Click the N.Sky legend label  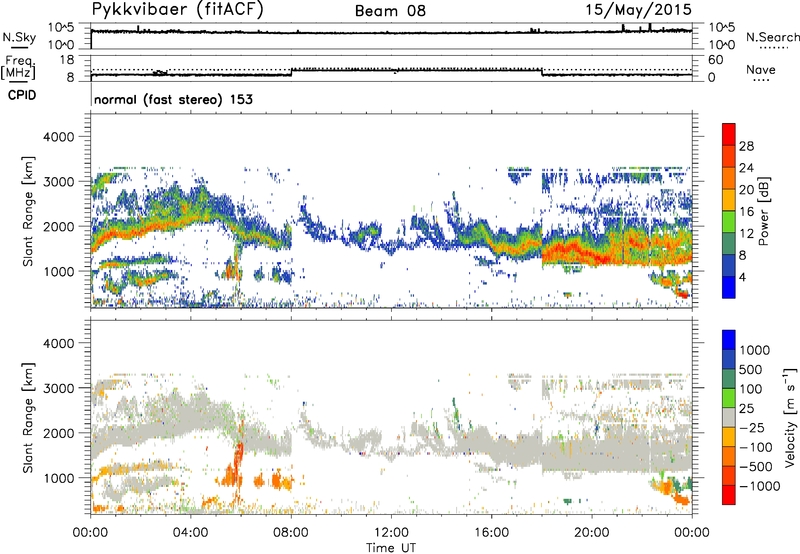tap(19, 38)
